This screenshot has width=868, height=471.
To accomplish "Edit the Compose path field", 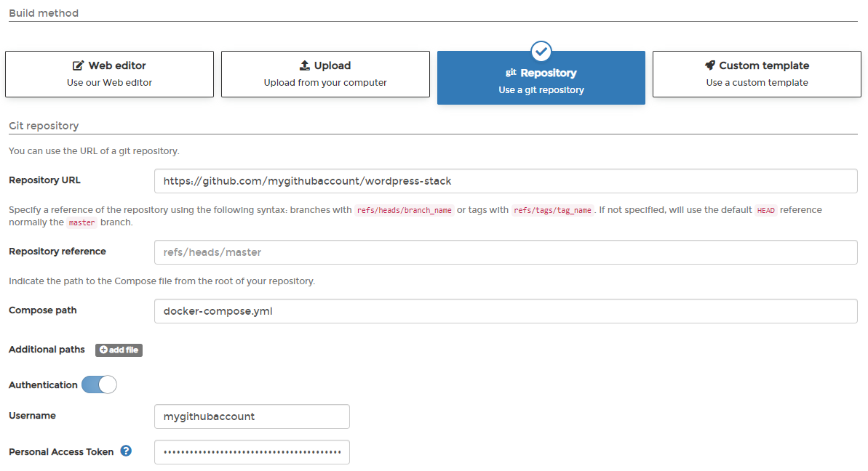I will pyautogui.click(x=506, y=311).
